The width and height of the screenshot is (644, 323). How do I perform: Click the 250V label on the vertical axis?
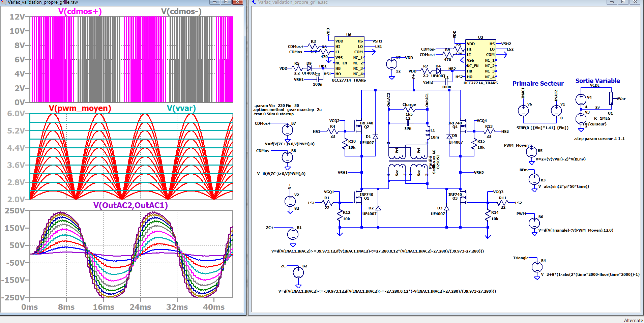click(15, 211)
